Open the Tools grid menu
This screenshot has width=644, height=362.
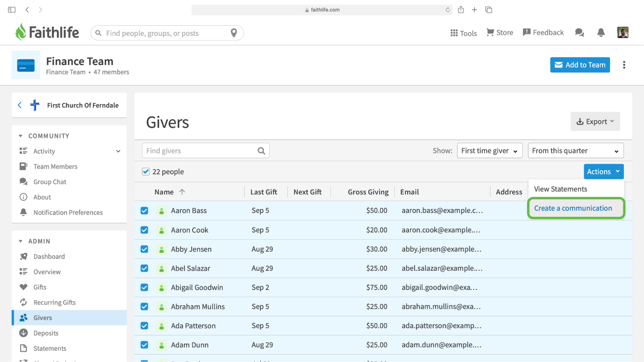click(463, 33)
